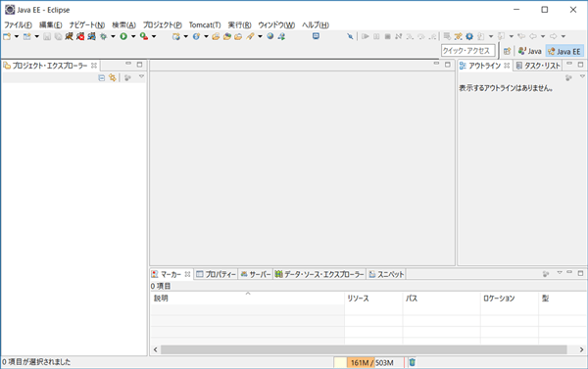Sort markers by 説明 column header
Image resolution: width=588 pixels, height=369 pixels.
(x=248, y=299)
